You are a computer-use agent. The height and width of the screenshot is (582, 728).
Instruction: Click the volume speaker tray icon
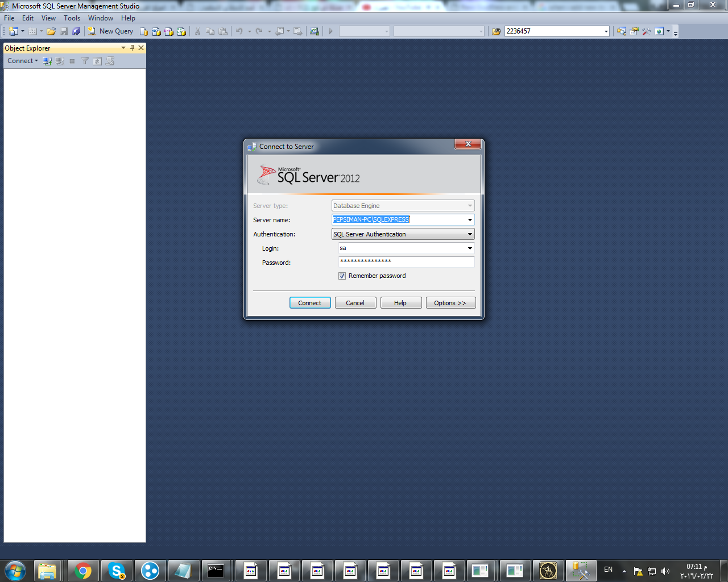[x=665, y=571]
